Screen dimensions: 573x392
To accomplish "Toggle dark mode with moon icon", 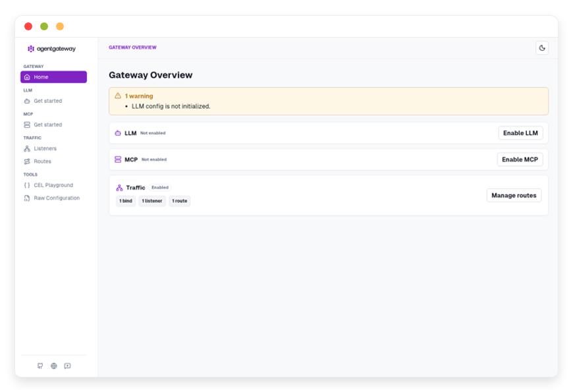I will click(542, 48).
